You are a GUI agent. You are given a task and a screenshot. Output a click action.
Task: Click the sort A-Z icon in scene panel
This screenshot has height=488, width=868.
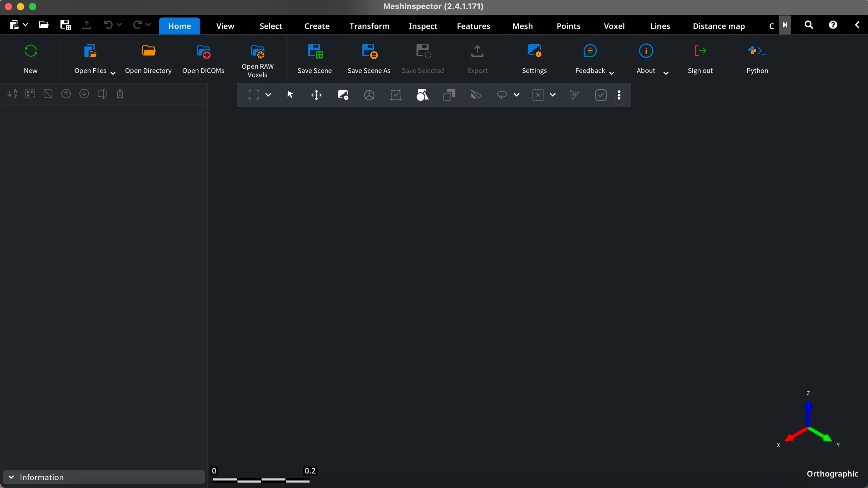point(12,94)
